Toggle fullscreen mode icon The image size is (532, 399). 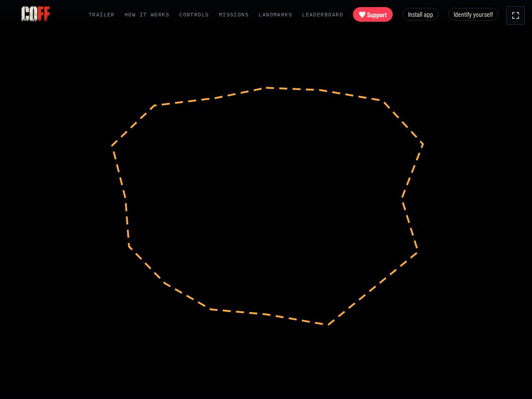click(516, 16)
